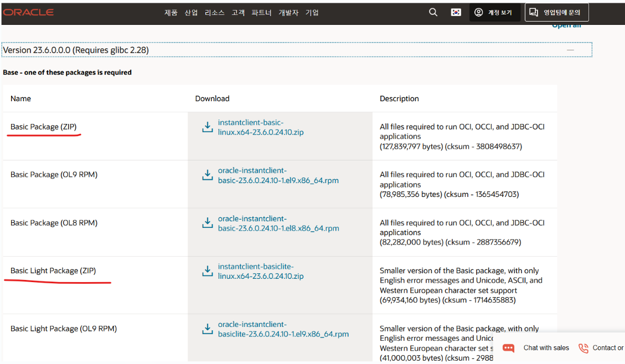Screen dimensions: 625x364
Task: Open the 파트너 menu
Action: click(261, 13)
